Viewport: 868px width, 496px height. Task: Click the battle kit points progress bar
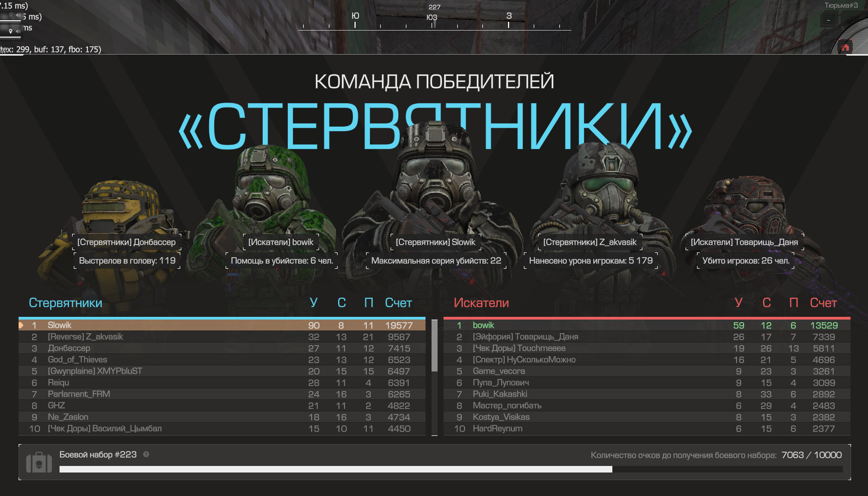451,469
